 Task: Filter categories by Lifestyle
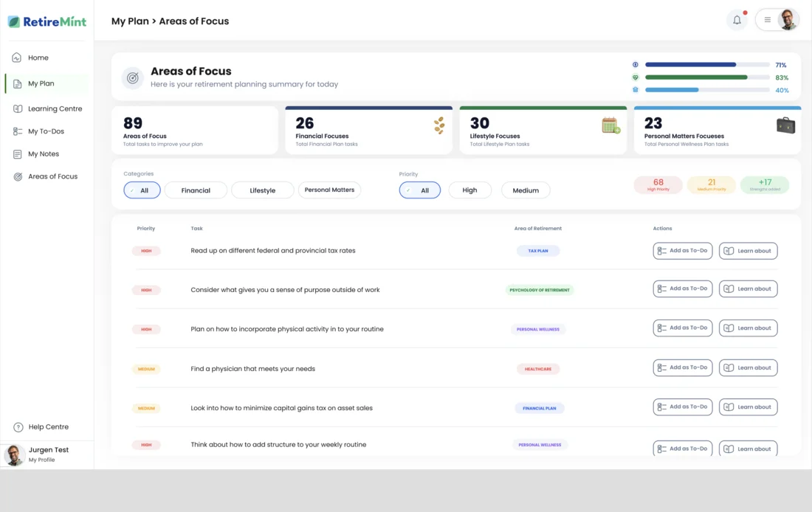263,190
